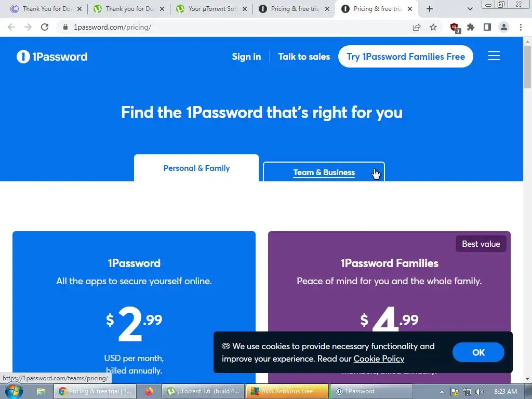Image resolution: width=532 pixels, height=399 pixels.
Task: Open the Cookie Policy link
Action: [x=379, y=358]
